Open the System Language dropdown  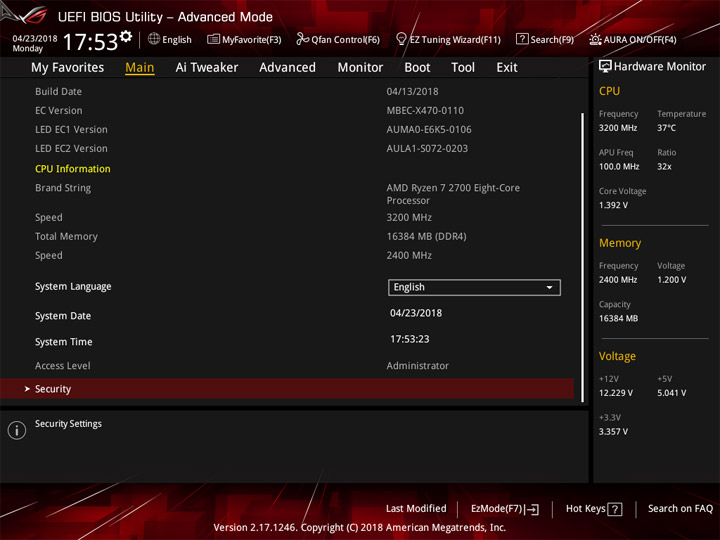point(474,287)
